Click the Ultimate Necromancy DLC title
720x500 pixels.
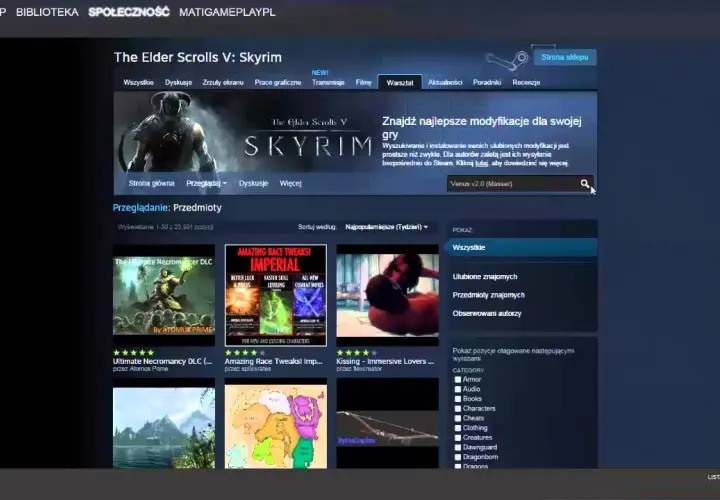click(x=163, y=361)
